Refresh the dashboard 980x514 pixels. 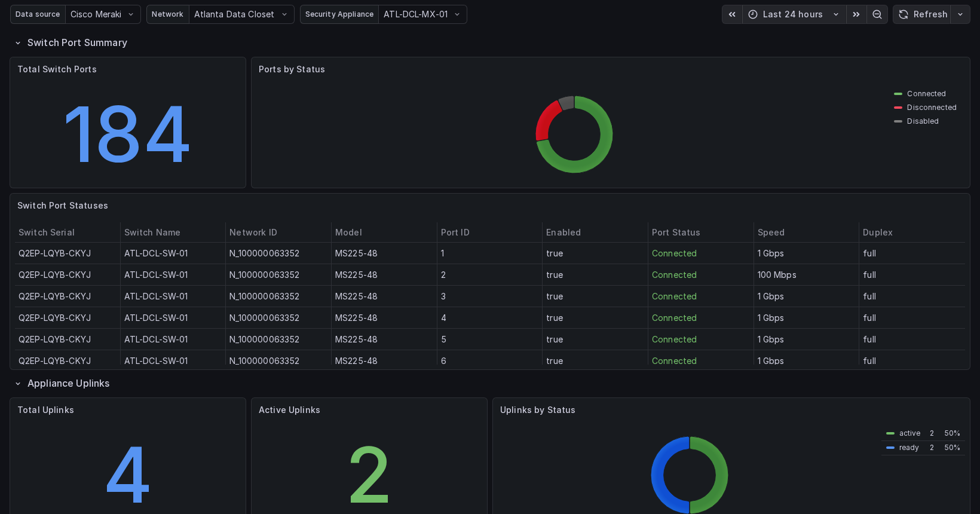[923, 14]
